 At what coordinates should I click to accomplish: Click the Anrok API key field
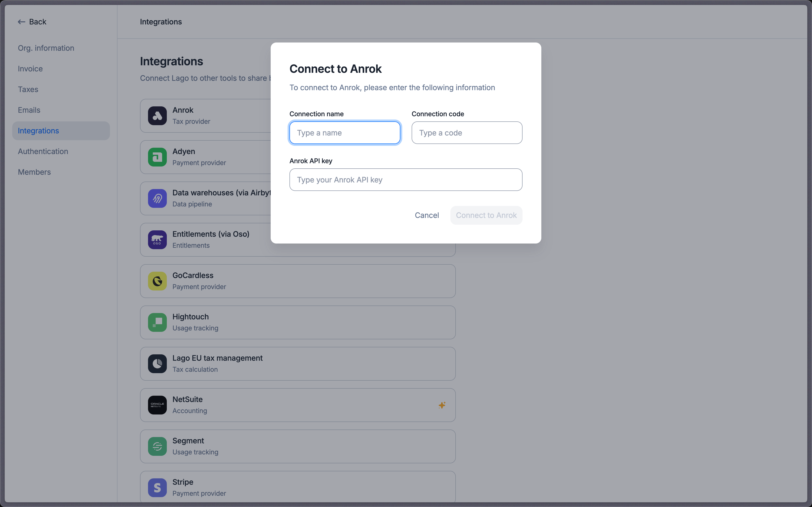pos(406,180)
